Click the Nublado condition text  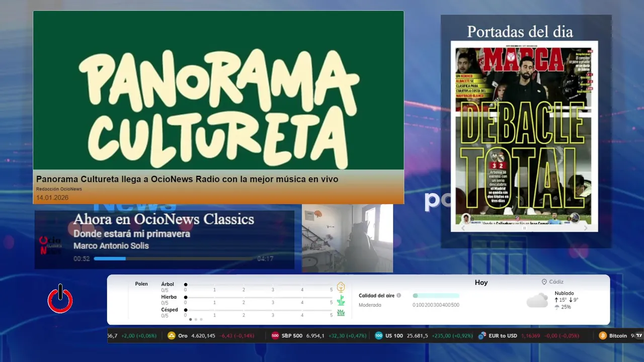pyautogui.click(x=564, y=293)
